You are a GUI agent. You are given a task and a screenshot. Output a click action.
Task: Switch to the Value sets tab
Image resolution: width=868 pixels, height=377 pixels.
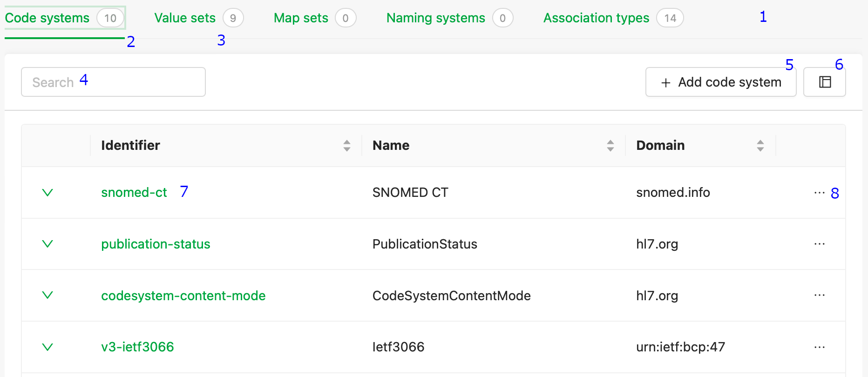pyautogui.click(x=199, y=18)
